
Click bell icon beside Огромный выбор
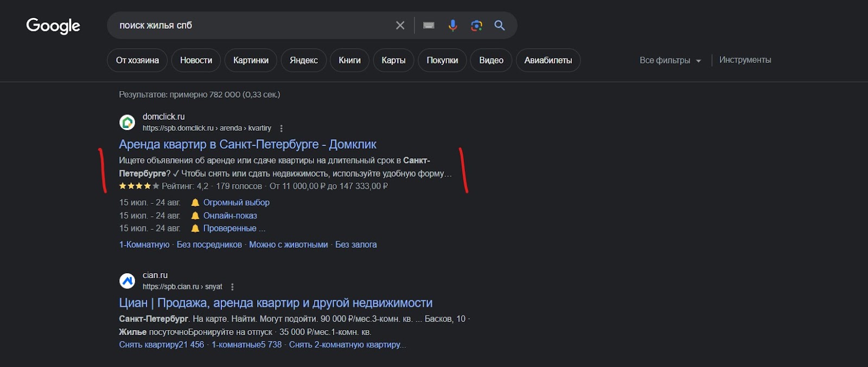195,202
